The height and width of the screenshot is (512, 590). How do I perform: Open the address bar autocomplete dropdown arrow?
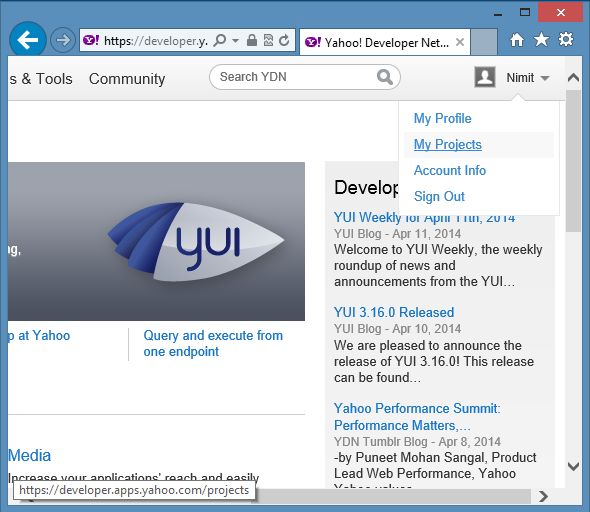coord(236,40)
